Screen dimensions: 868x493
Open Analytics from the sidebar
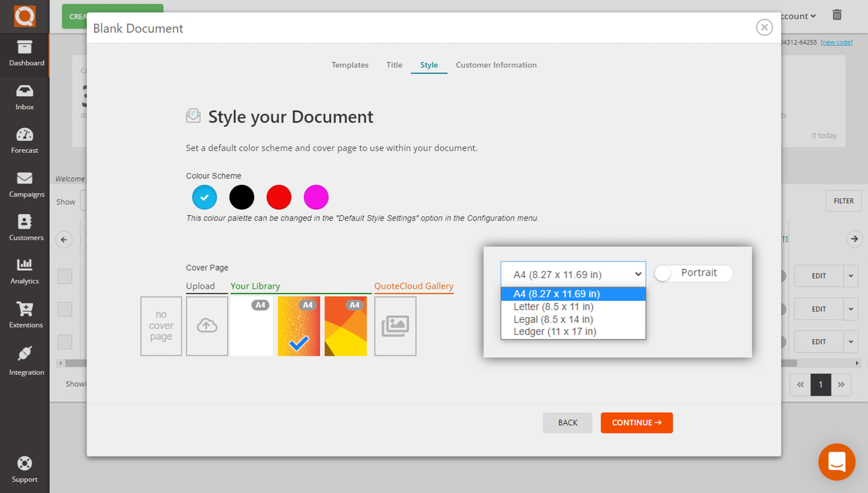[x=24, y=271]
